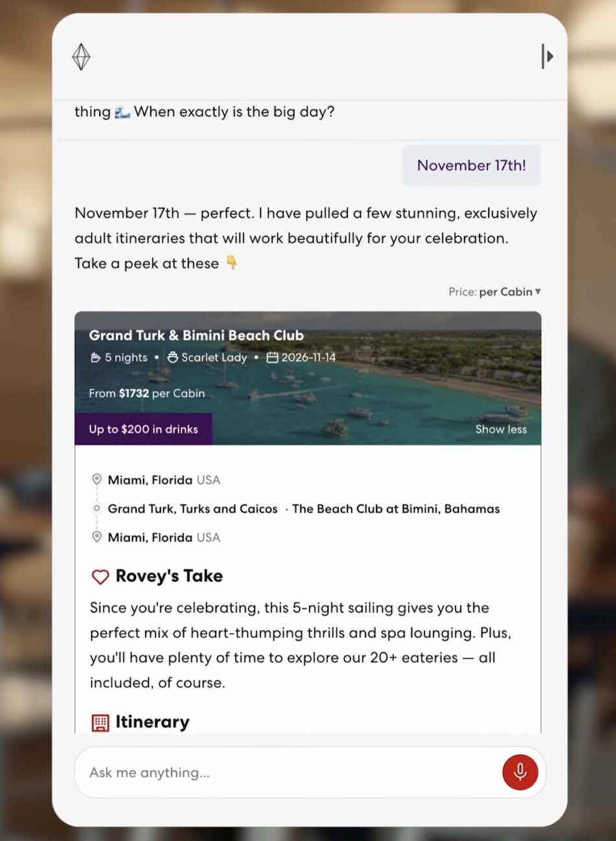Click the return port pin for Miami, Florida

97,537
